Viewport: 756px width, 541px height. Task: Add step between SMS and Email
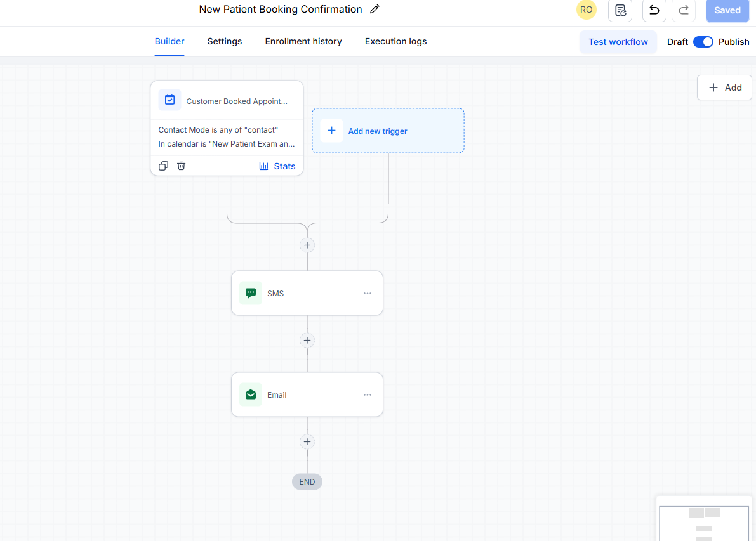pos(307,341)
